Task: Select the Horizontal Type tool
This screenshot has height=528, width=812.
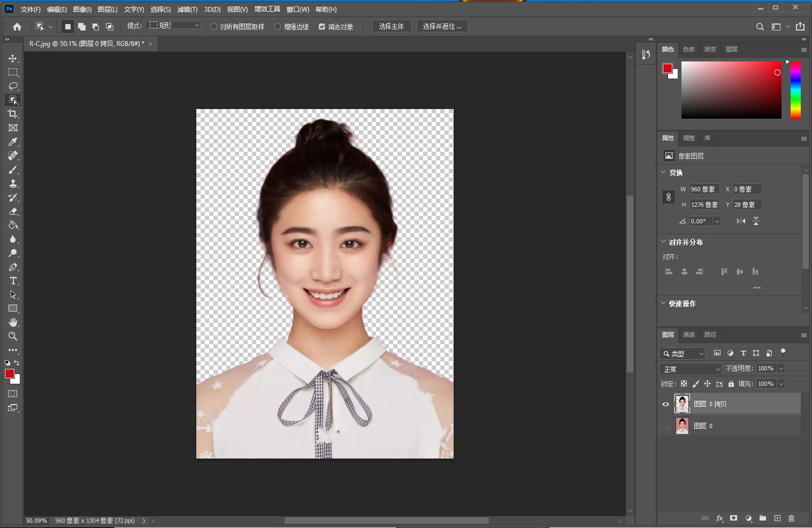Action: click(x=13, y=281)
